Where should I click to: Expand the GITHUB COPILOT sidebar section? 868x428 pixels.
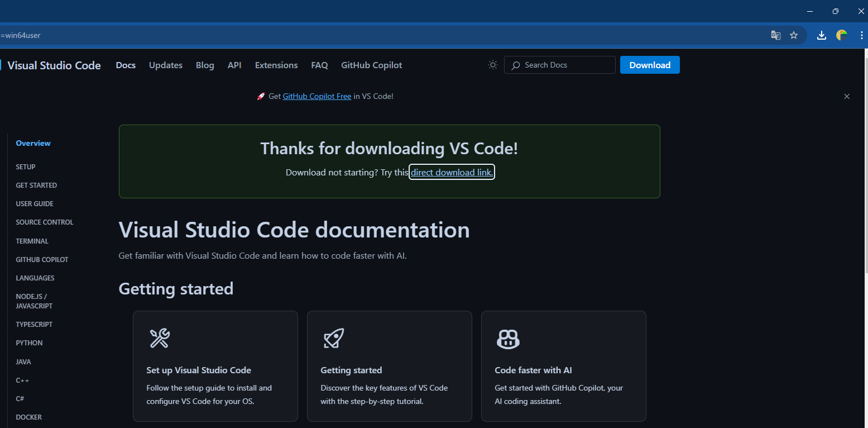[x=42, y=260]
